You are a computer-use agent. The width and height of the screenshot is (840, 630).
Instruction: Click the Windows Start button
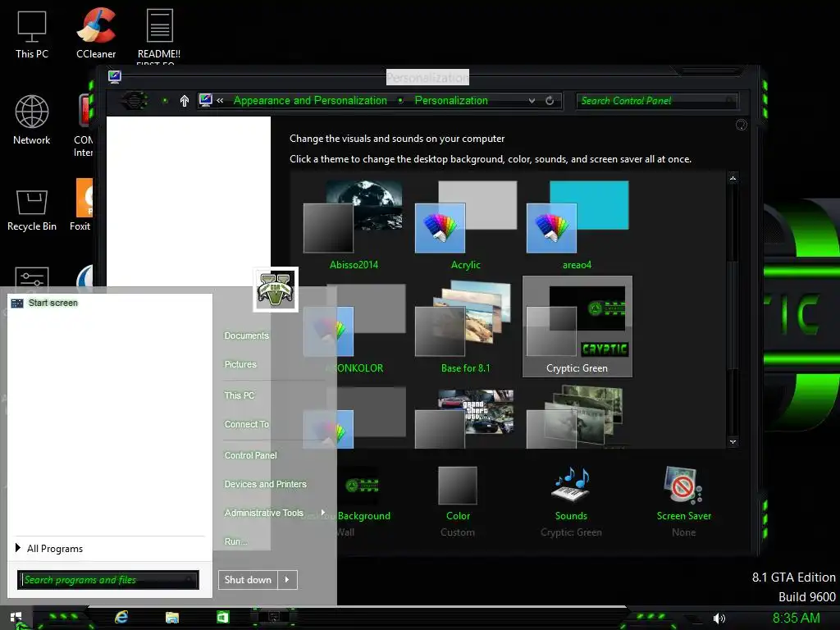(x=16, y=618)
